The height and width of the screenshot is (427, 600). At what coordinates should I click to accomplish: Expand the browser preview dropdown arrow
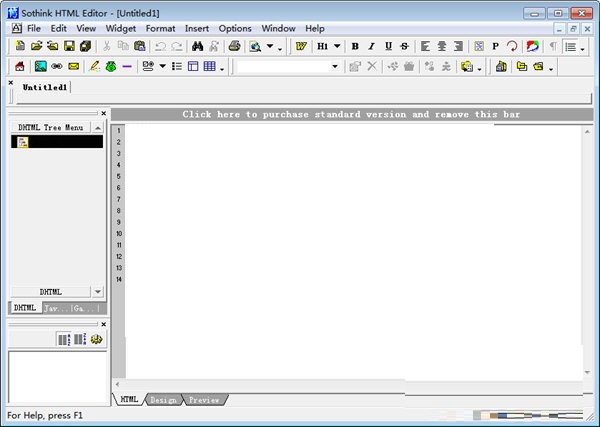(270, 46)
